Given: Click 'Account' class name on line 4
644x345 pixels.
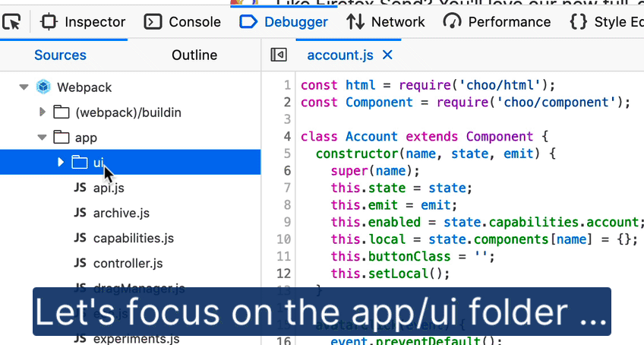Looking at the screenshot, I should tap(371, 136).
